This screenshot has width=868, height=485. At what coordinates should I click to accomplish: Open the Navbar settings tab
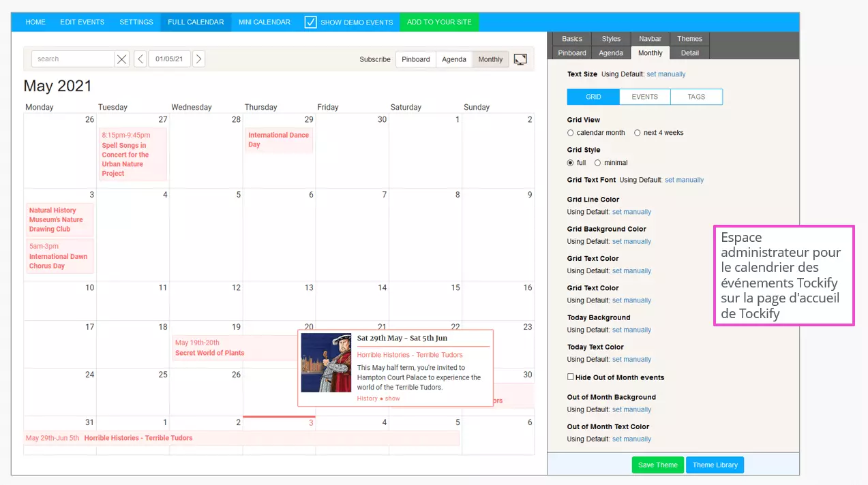650,39
